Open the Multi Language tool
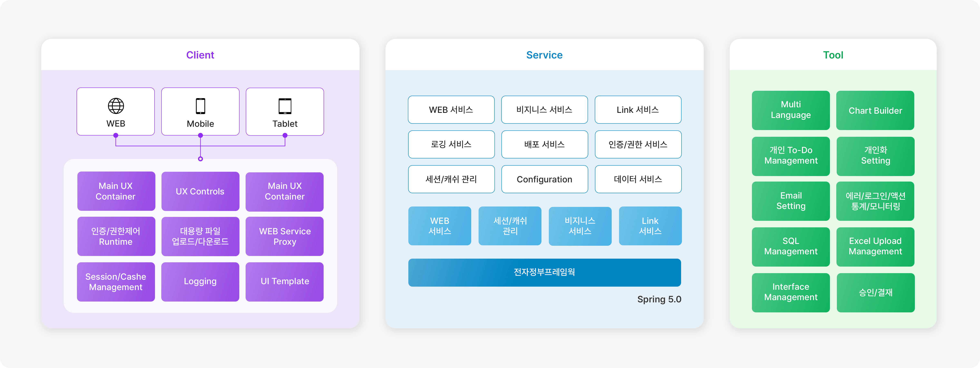The width and height of the screenshot is (980, 368). click(x=791, y=110)
